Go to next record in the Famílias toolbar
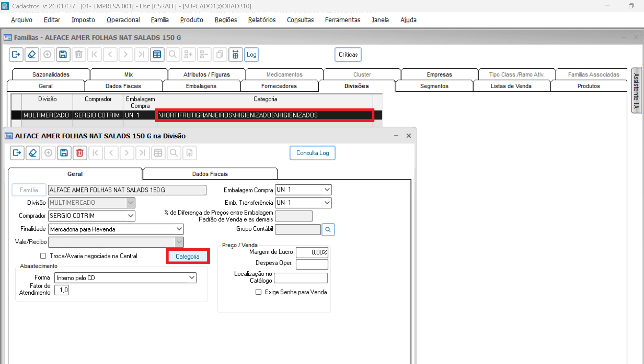Viewport: 644px width, 364px height. point(126,54)
